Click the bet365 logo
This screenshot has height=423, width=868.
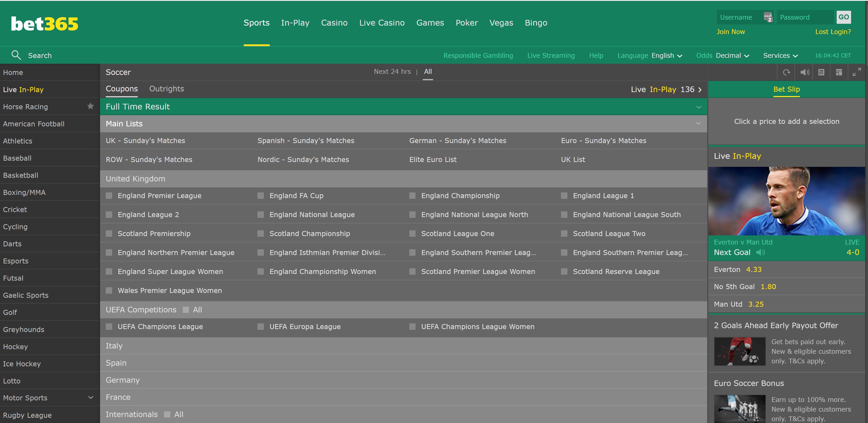pos(45,24)
